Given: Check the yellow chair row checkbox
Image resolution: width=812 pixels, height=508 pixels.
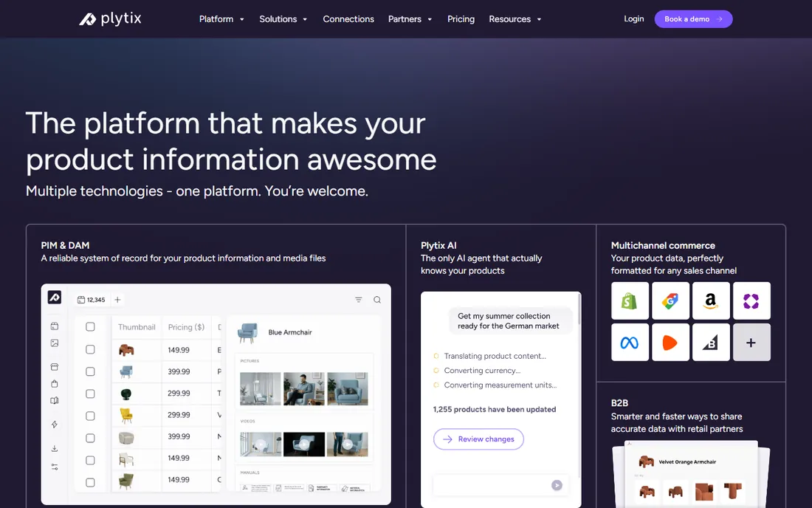Looking at the screenshot, I should pyautogui.click(x=90, y=416).
